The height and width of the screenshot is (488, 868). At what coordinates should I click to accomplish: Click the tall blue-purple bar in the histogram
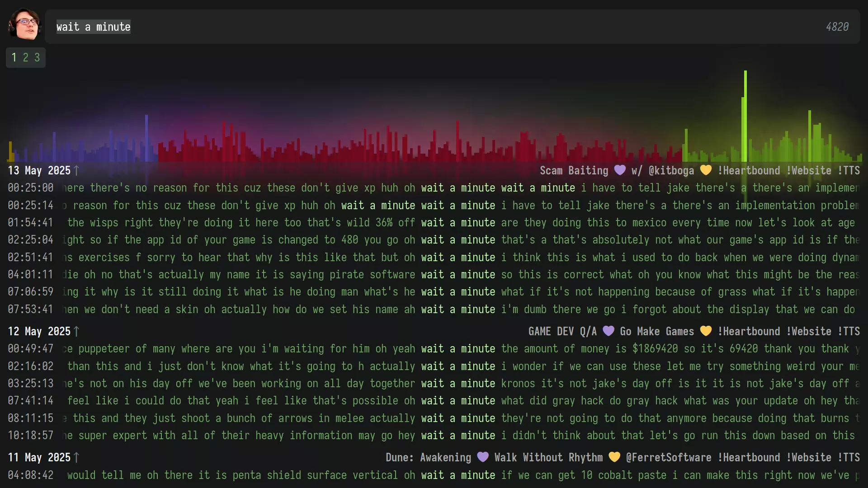(146, 138)
